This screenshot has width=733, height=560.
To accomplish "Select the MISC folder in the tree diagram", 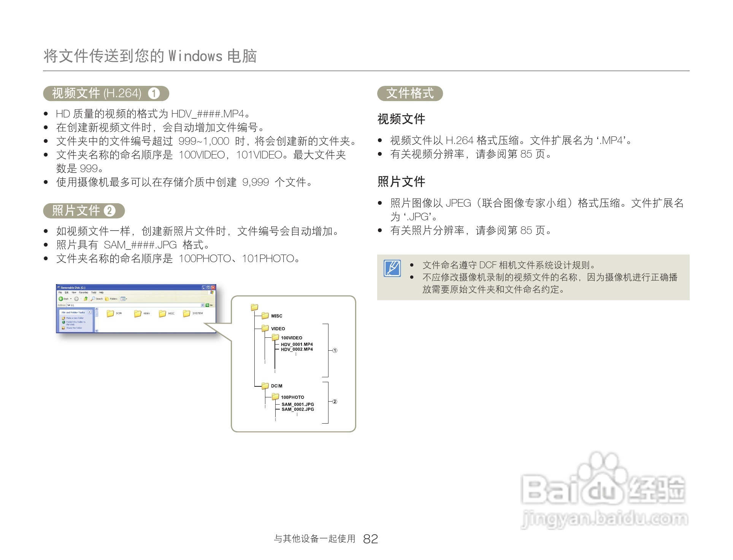I will [x=265, y=315].
